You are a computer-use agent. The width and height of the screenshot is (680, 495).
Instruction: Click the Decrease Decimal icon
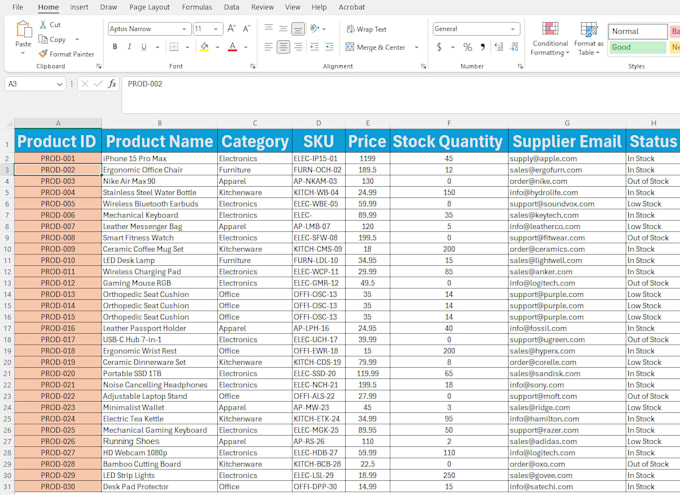(514, 47)
